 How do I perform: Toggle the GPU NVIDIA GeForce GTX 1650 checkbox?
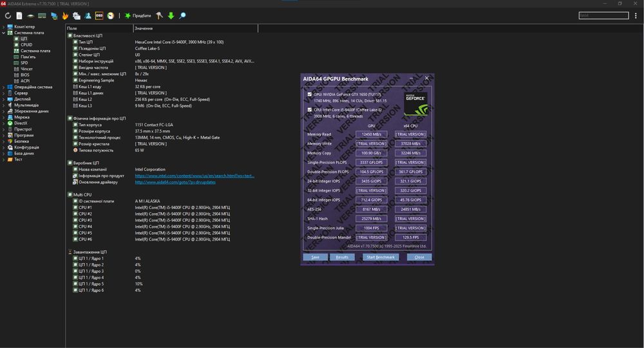pos(310,95)
